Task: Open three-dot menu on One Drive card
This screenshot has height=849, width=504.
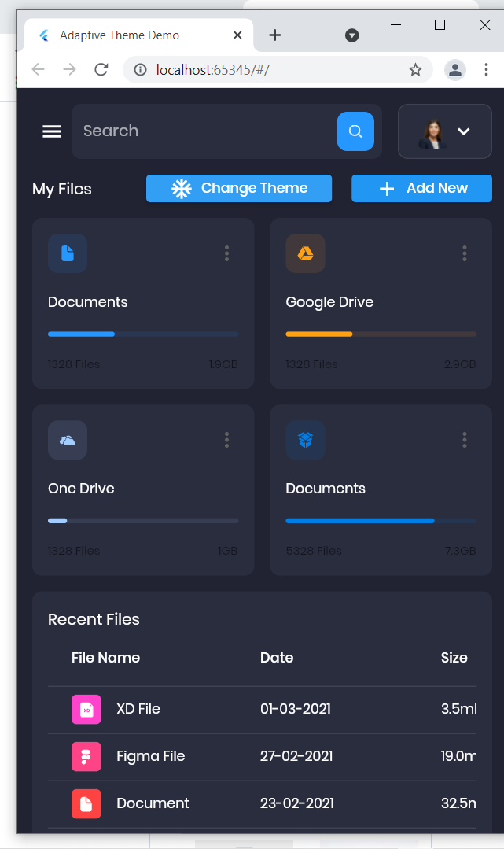Action: pyautogui.click(x=226, y=440)
